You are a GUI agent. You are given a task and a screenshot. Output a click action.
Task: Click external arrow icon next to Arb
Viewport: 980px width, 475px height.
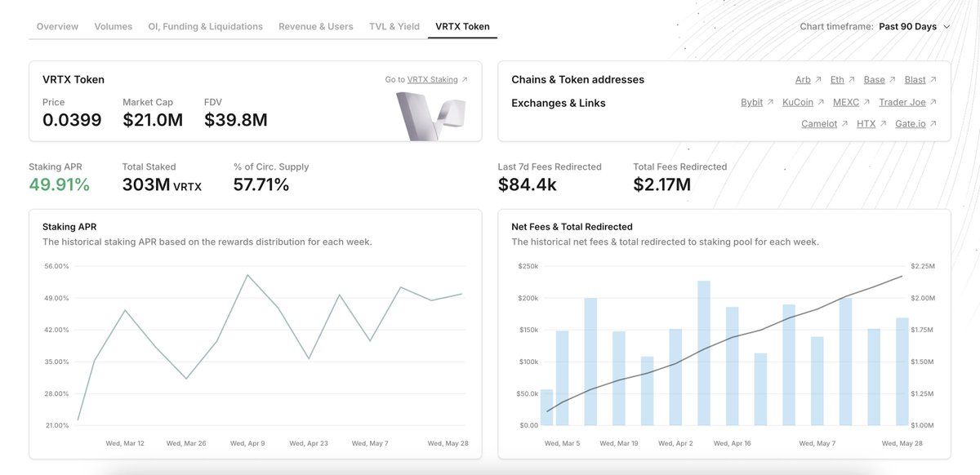coord(818,80)
